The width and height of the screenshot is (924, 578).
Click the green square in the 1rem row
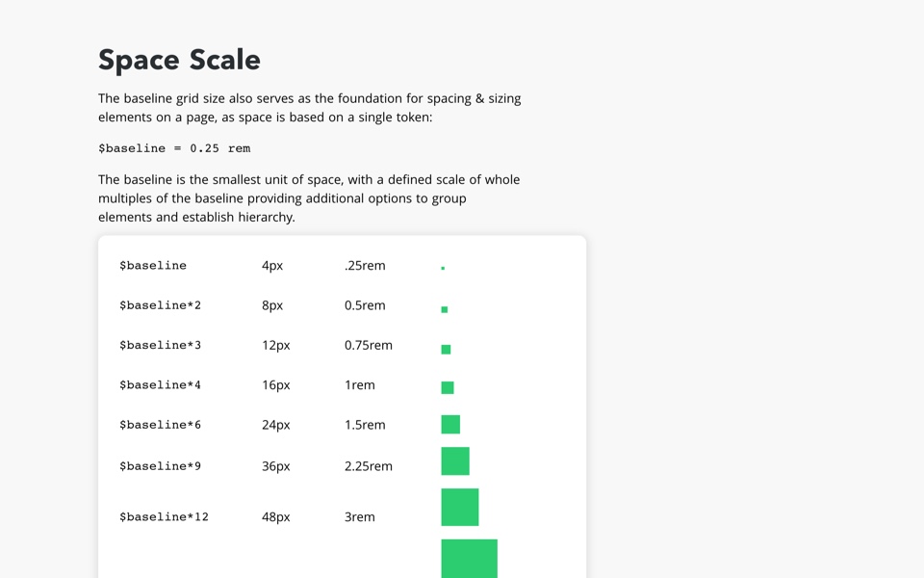(448, 387)
